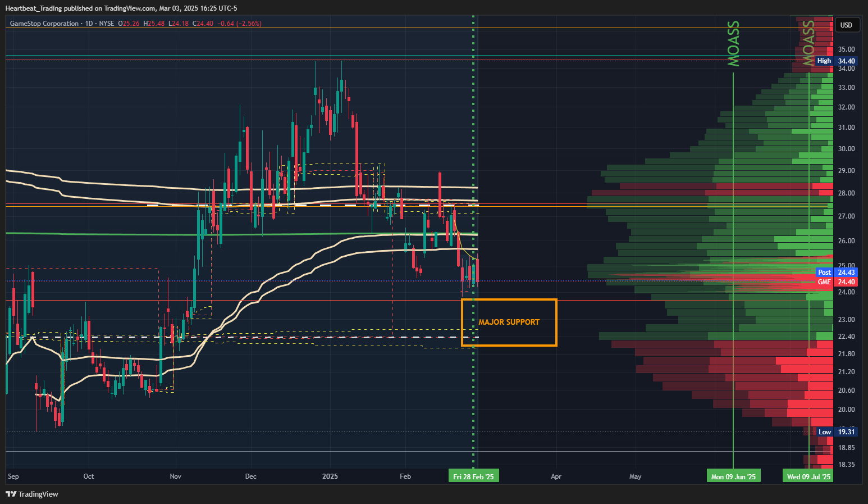Click the Nov label on time axis
The height and width of the screenshot is (504, 868).
[x=176, y=476]
